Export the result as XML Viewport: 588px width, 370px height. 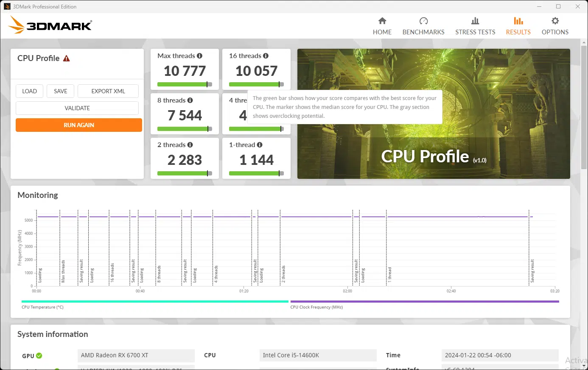pos(108,91)
